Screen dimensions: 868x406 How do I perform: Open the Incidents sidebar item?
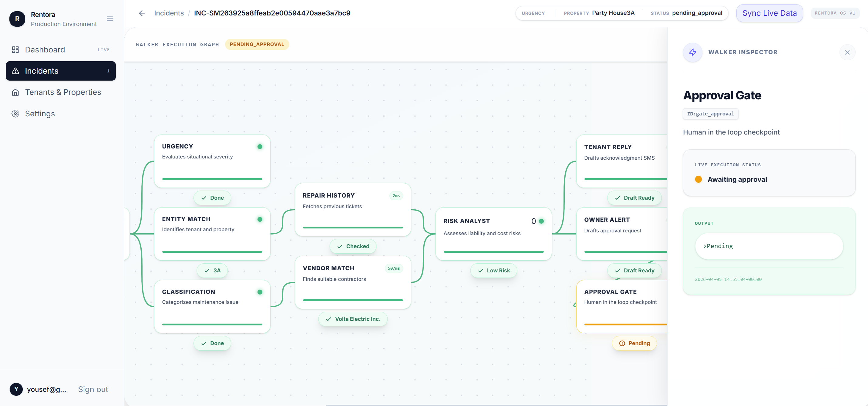(x=61, y=71)
